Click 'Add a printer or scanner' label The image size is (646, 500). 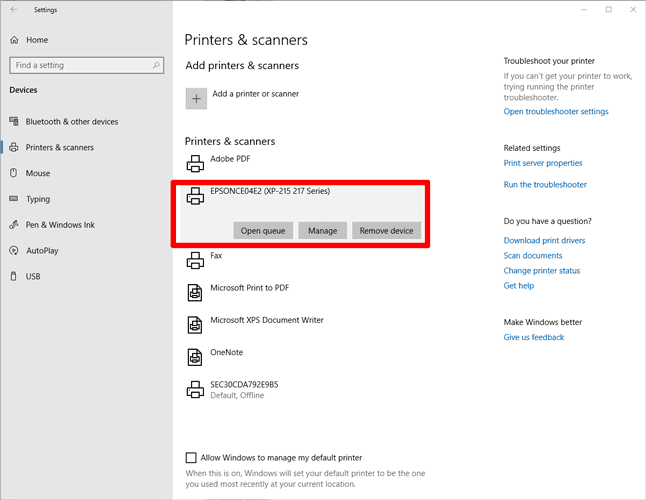pyautogui.click(x=255, y=93)
